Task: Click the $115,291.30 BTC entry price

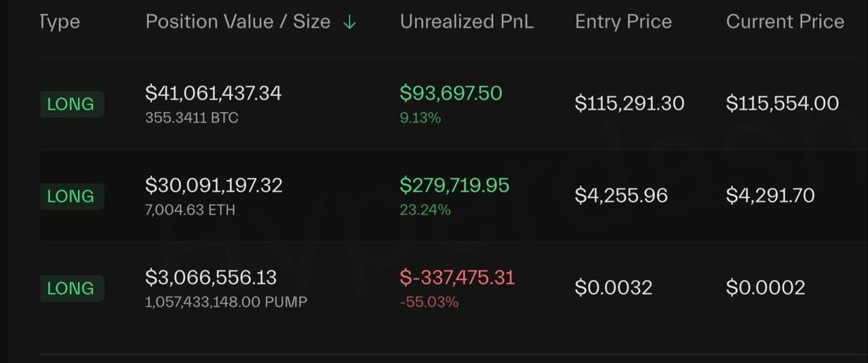Action: pos(629,104)
